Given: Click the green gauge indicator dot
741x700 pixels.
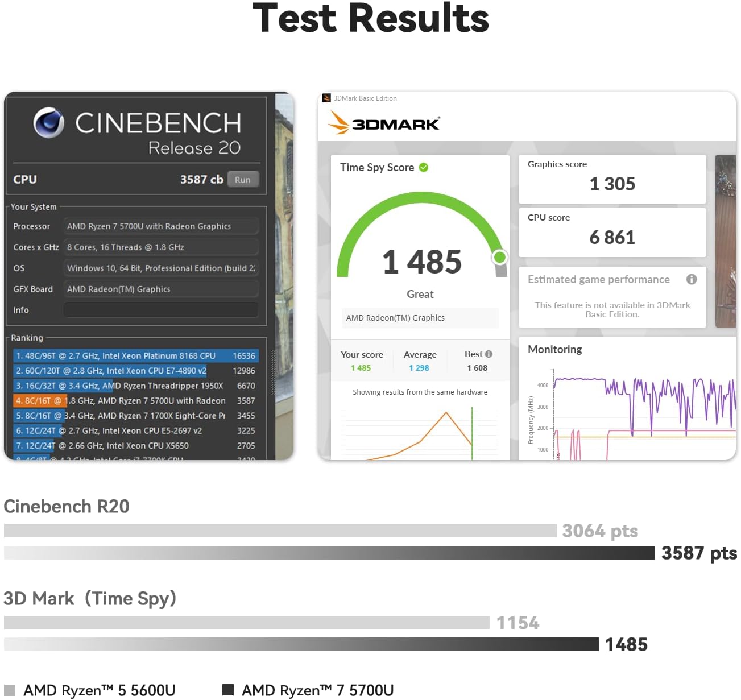Looking at the screenshot, I should coord(500,258).
